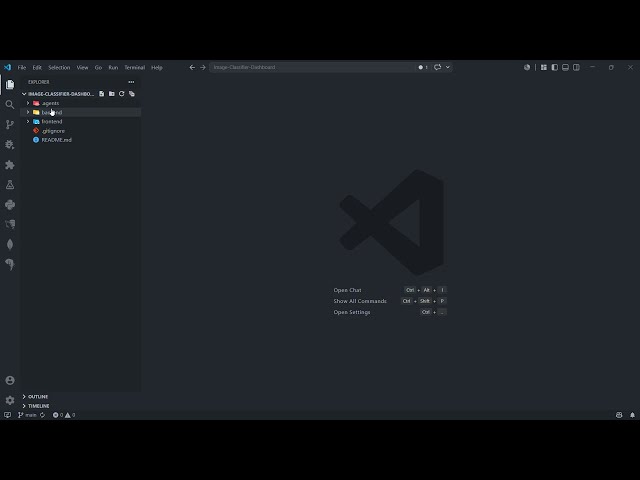Screen dimensions: 640x480
Task: Open the File menu
Action: point(22,67)
